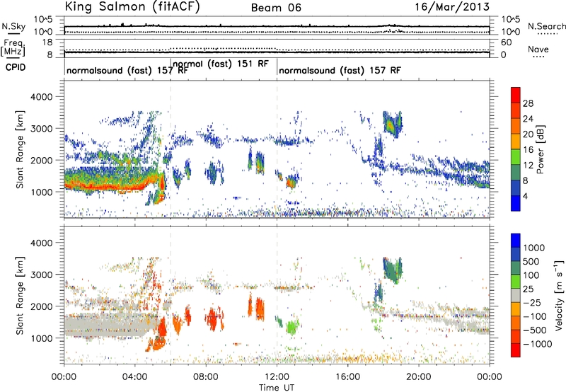Click the 'Beam 06' label
The image size is (566, 392).
[x=276, y=8]
